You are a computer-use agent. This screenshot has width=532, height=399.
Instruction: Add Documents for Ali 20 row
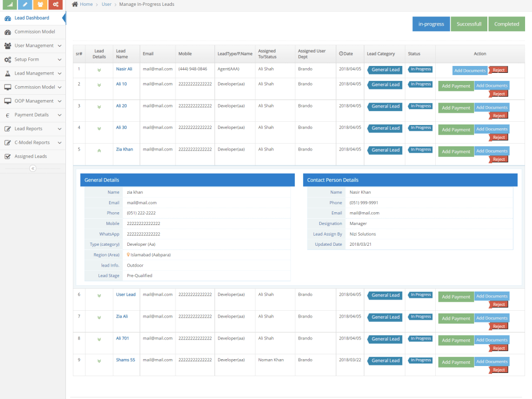[492, 107]
